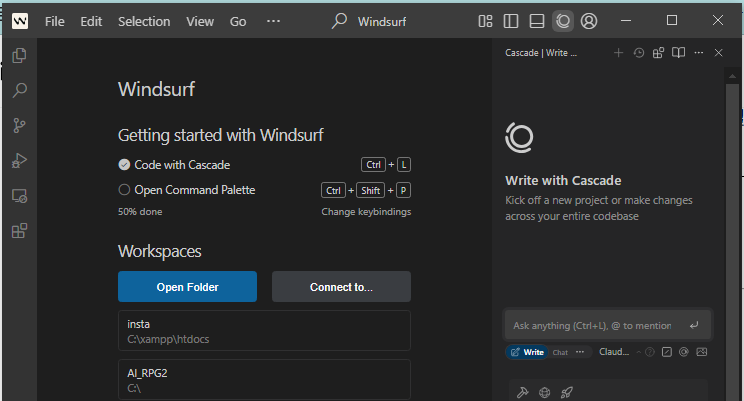Open the AI_RPG2 recent workspace
The image size is (744, 401).
click(264, 380)
